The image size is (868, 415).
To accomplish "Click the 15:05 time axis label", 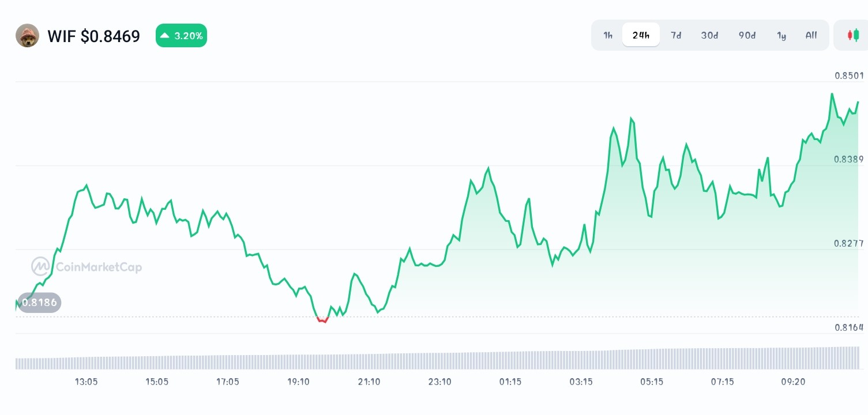I will [157, 382].
